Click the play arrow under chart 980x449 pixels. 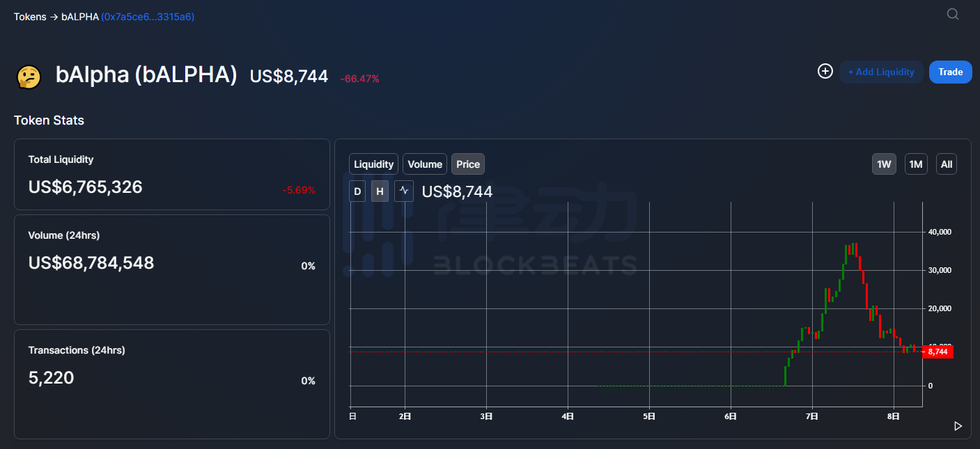(x=958, y=426)
